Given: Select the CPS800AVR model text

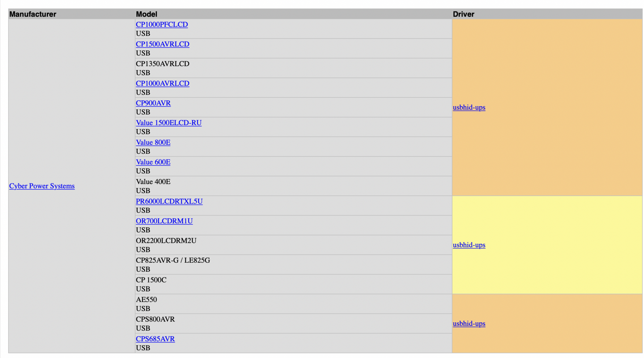Looking at the screenshot, I should click(155, 319).
